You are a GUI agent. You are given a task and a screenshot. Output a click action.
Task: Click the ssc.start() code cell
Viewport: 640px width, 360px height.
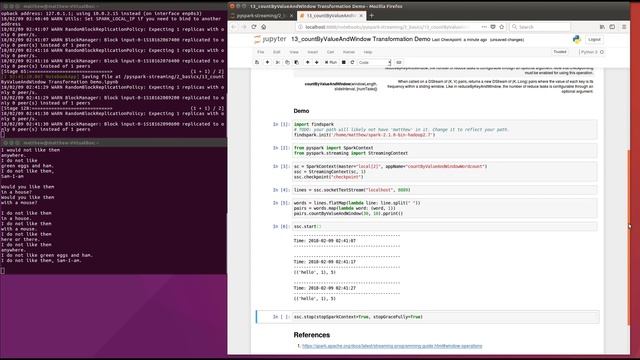click(444, 227)
